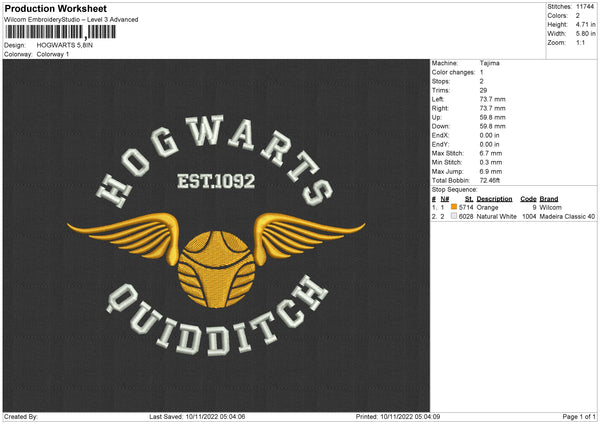Click the brand 'Madeira Classic 40'
This screenshot has width=600, height=424.
[567, 217]
